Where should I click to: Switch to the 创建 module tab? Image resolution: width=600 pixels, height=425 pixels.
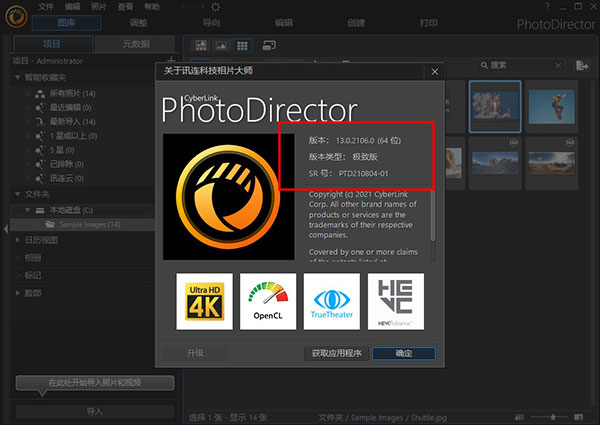356,23
